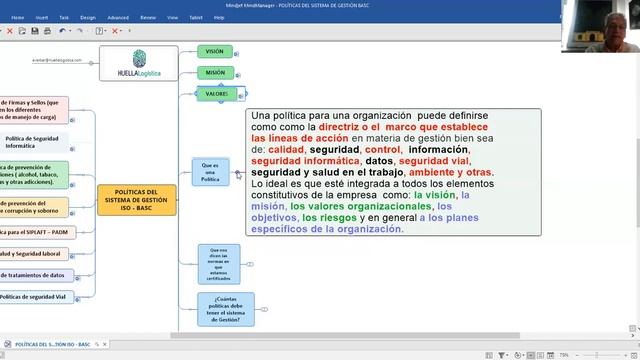Open the Home ribbon tab
The width and height of the screenshot is (640, 360).
click(18, 18)
